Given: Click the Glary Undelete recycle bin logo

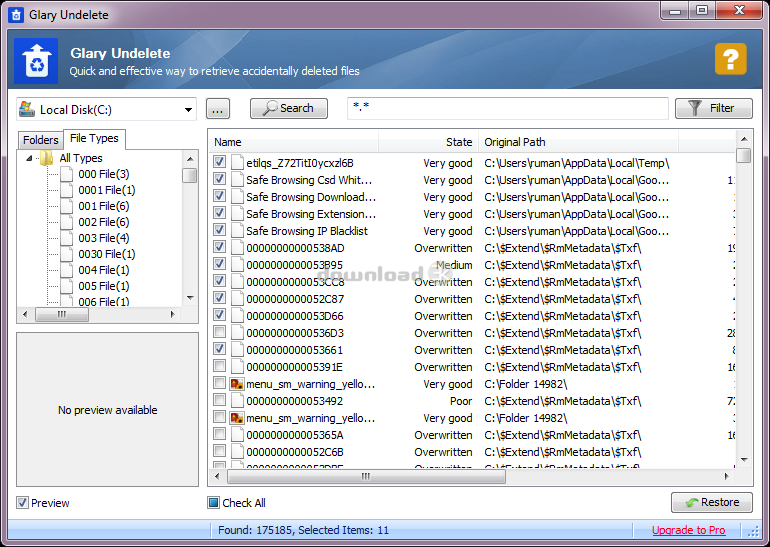Looking at the screenshot, I should tap(36, 61).
